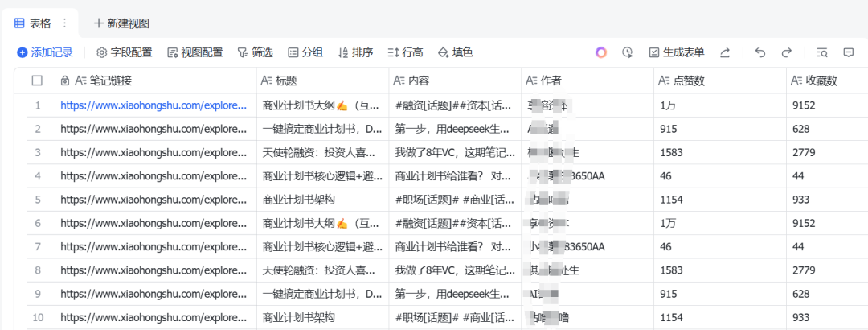
Task: Click the xiaohongshu link in row 2
Action: 154,130
